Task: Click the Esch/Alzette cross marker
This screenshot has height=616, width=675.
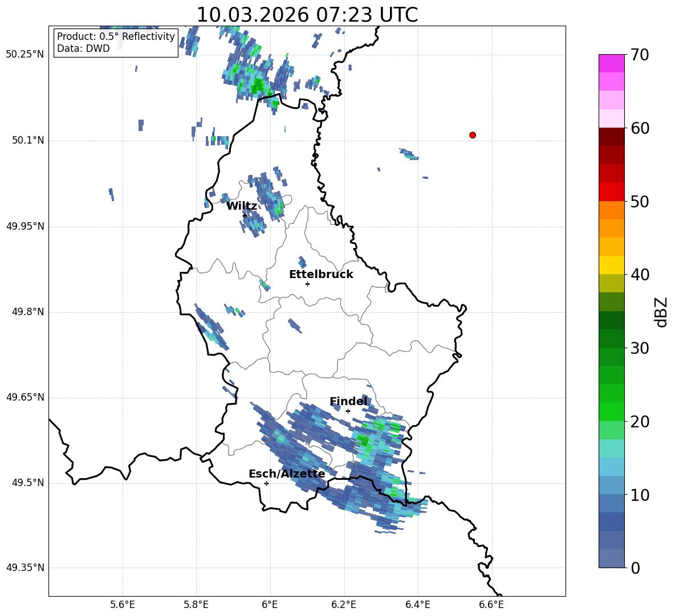Action: point(266,483)
